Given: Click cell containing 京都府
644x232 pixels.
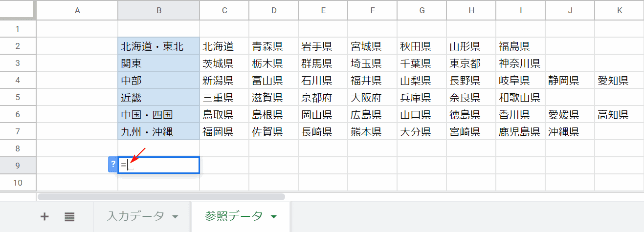Looking at the screenshot, I should [x=323, y=98].
